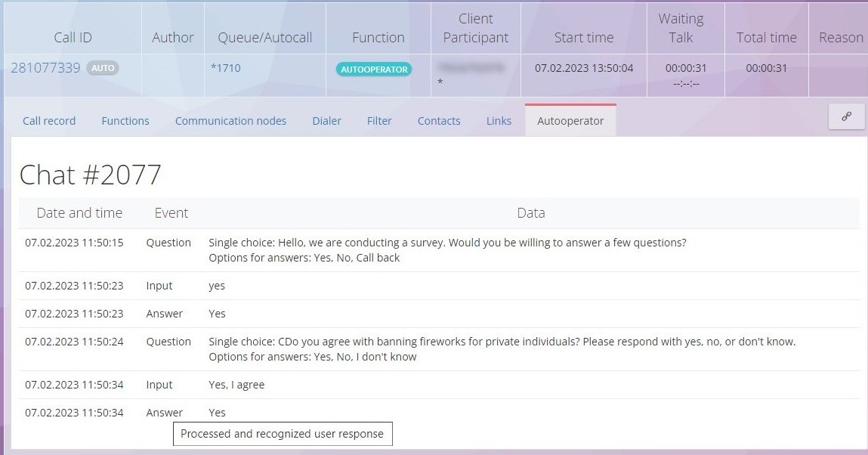
Task: Copy call link using the chain icon
Action: tap(847, 116)
